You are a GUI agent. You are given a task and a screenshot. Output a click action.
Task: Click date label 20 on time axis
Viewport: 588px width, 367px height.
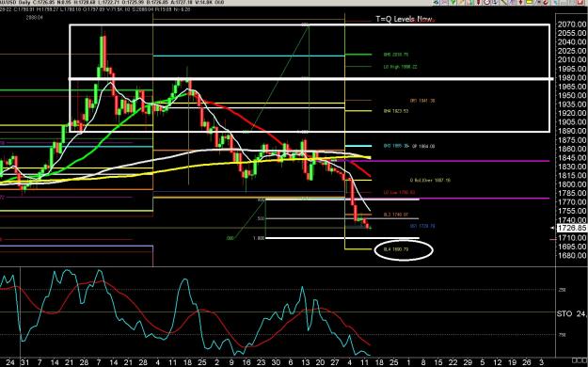pos(320,362)
